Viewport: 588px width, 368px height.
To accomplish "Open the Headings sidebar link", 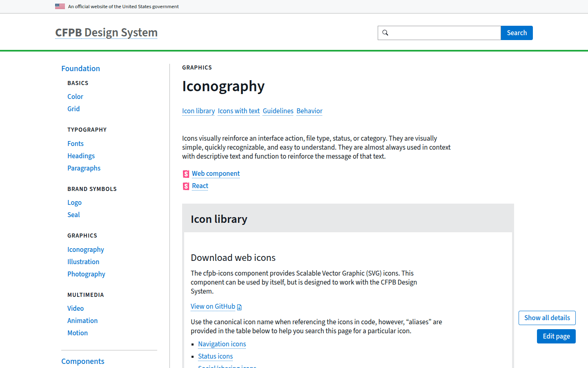I will (x=81, y=156).
